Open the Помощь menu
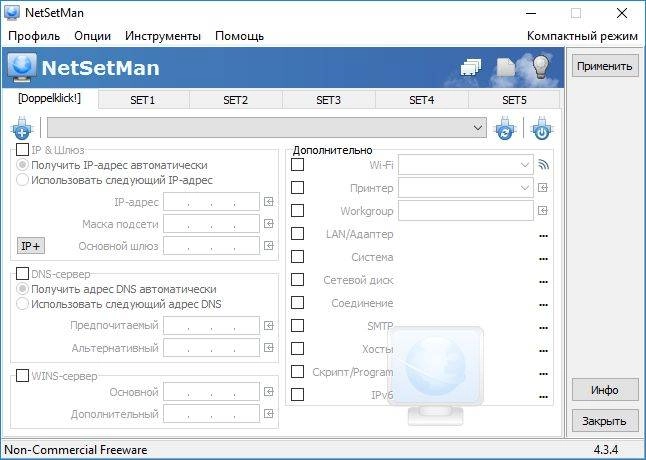Viewport: 646px width, 460px height. coord(239,36)
